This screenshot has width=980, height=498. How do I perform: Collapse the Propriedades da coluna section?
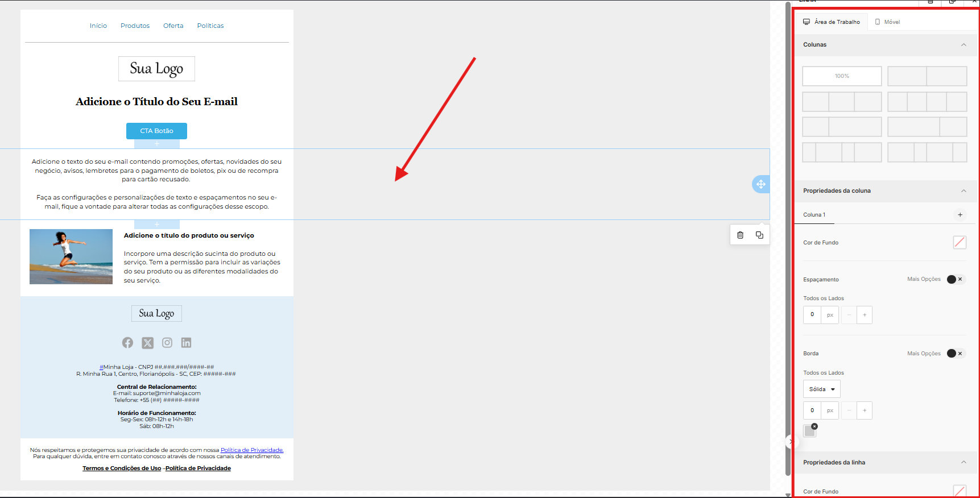pos(964,191)
